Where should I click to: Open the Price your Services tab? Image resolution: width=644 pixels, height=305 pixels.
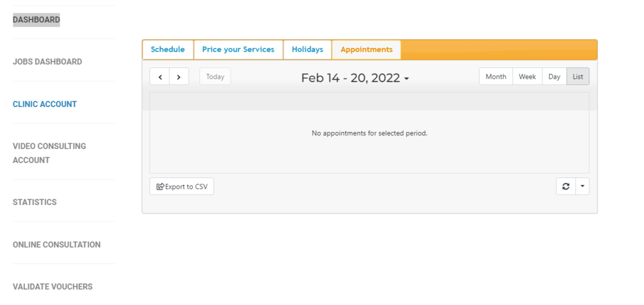(238, 50)
